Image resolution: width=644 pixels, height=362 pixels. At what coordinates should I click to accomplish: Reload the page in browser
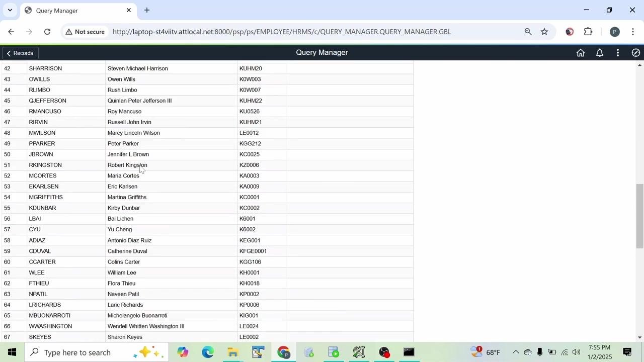47,32
